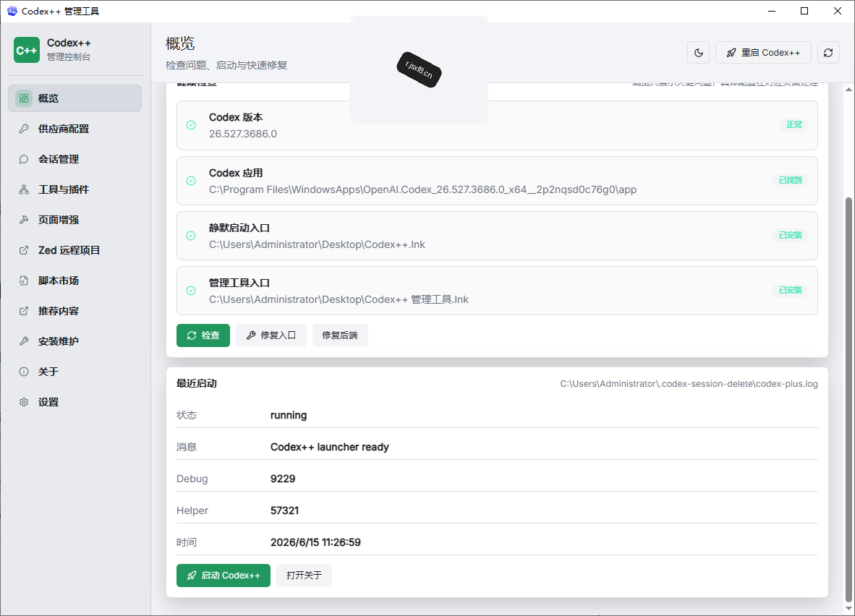
Task: Click 已安装 badge on 管理工具入口 row
Action: pos(790,291)
